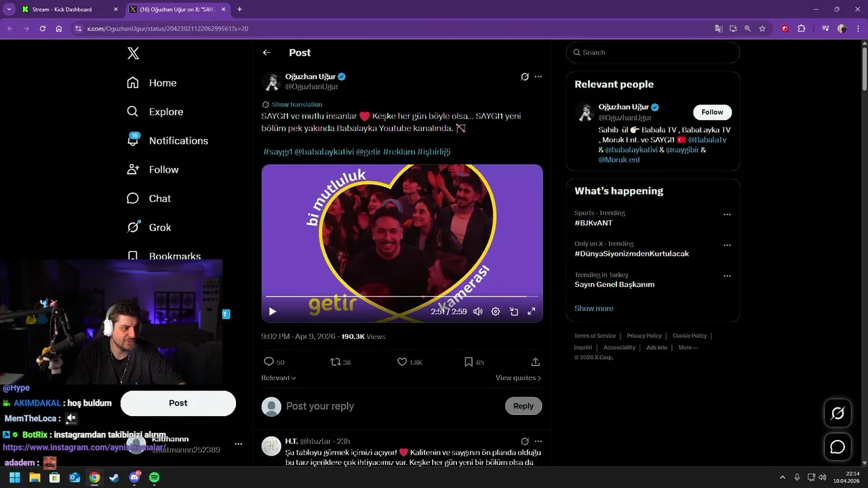868x488 pixels.
Task: Open more options for #DünyaSiyonizmdenKurtulacak trend
Action: [727, 245]
